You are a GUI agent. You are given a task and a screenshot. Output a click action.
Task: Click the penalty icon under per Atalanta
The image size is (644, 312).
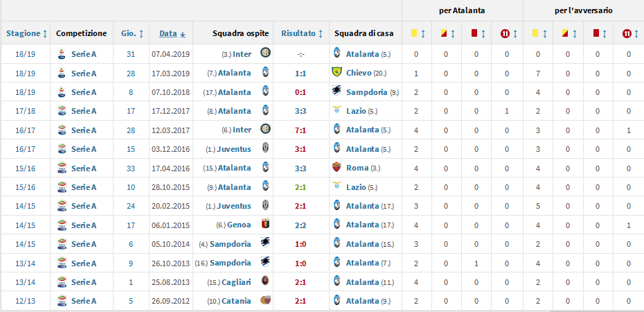(x=506, y=33)
